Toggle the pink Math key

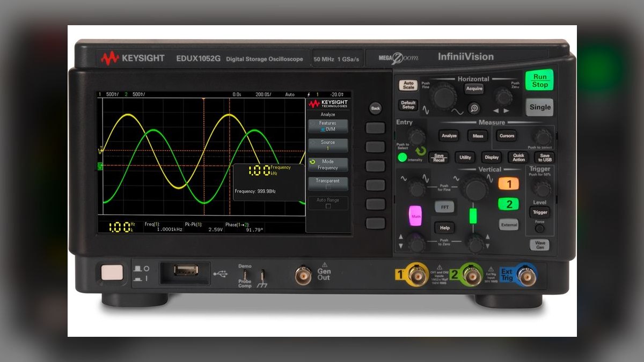click(x=415, y=216)
